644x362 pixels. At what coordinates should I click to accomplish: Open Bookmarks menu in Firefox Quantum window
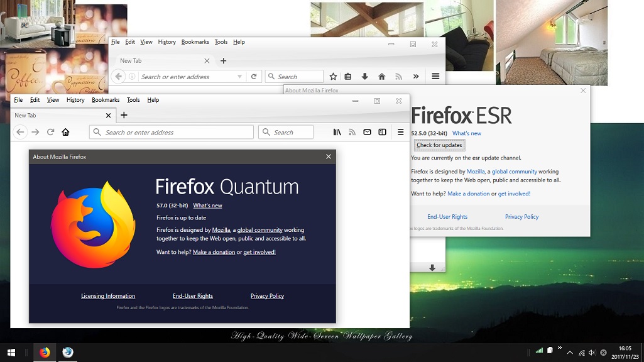(x=106, y=100)
